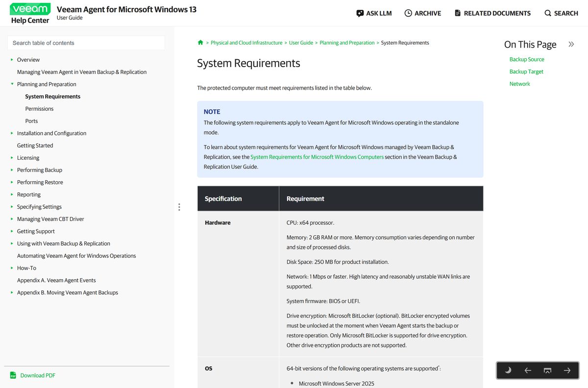The height and width of the screenshot is (388, 588).
Task: Click the Search magnifier icon
Action: (548, 13)
